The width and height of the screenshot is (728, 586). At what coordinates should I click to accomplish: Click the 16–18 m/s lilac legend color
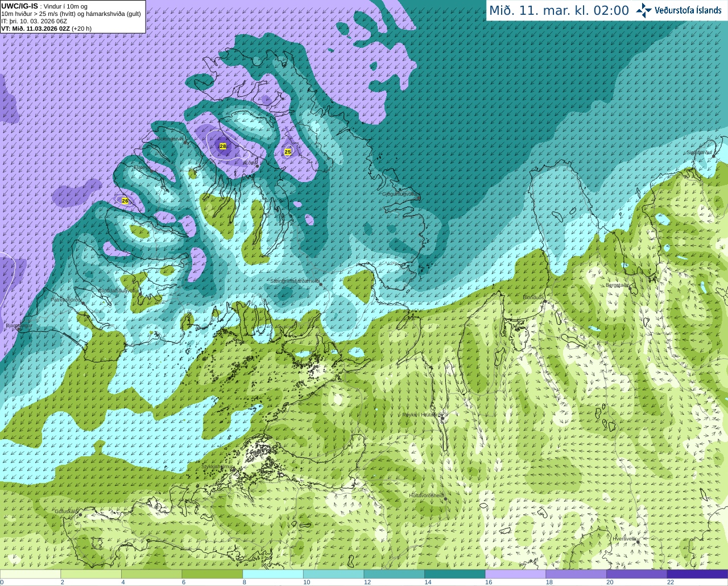[x=515, y=574]
